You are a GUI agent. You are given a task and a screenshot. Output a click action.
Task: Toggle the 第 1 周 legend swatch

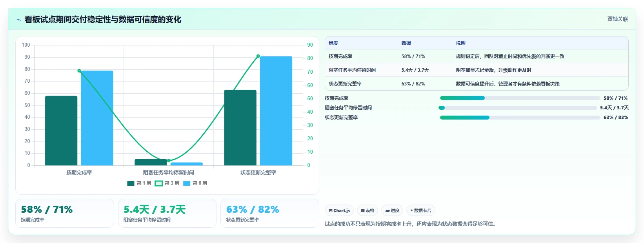coord(131,183)
